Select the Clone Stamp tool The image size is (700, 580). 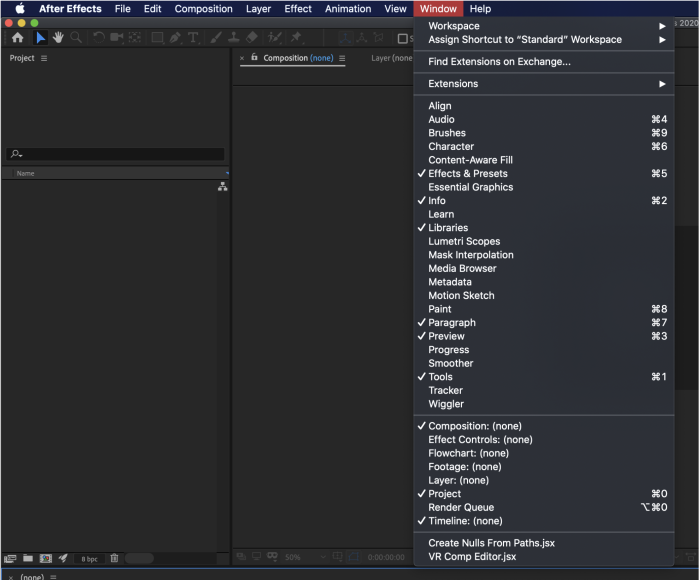[x=233, y=38]
